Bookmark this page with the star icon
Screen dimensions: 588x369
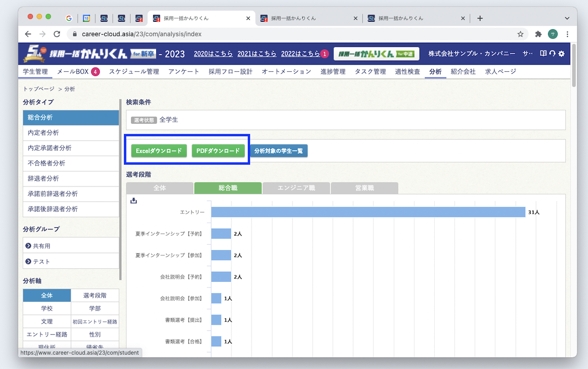521,34
